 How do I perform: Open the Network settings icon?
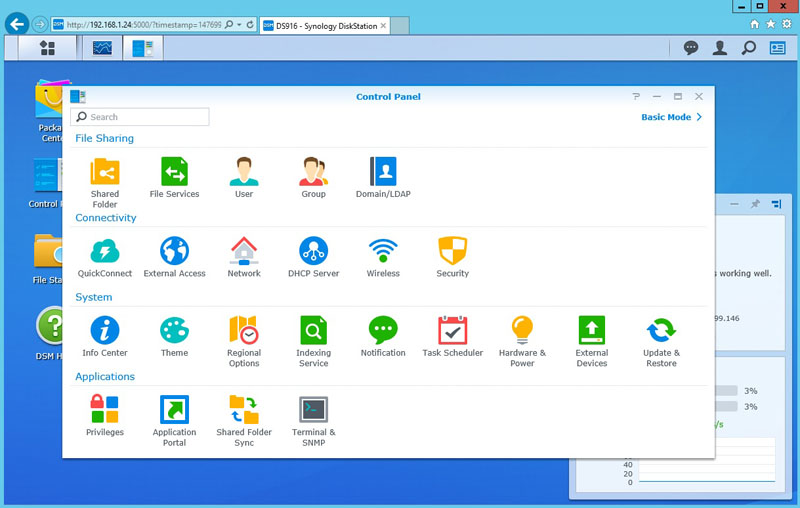(x=244, y=257)
